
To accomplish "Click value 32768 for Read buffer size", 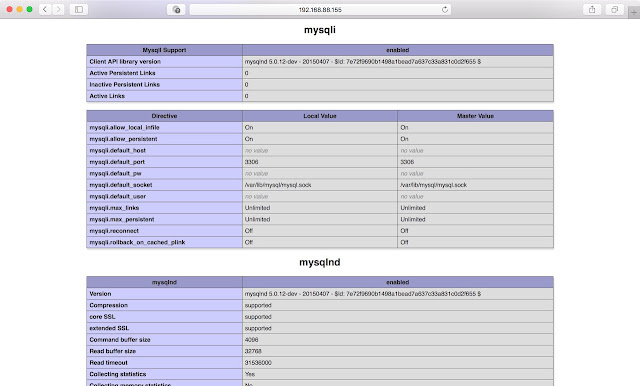I will (x=253, y=351).
